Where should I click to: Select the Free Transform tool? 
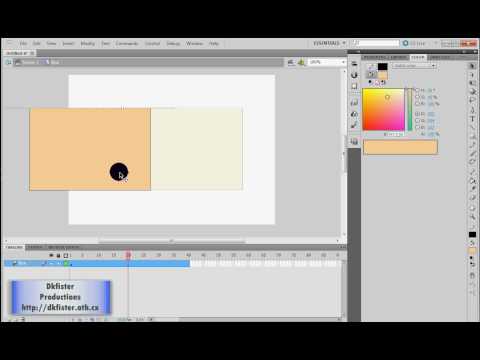(x=472, y=83)
